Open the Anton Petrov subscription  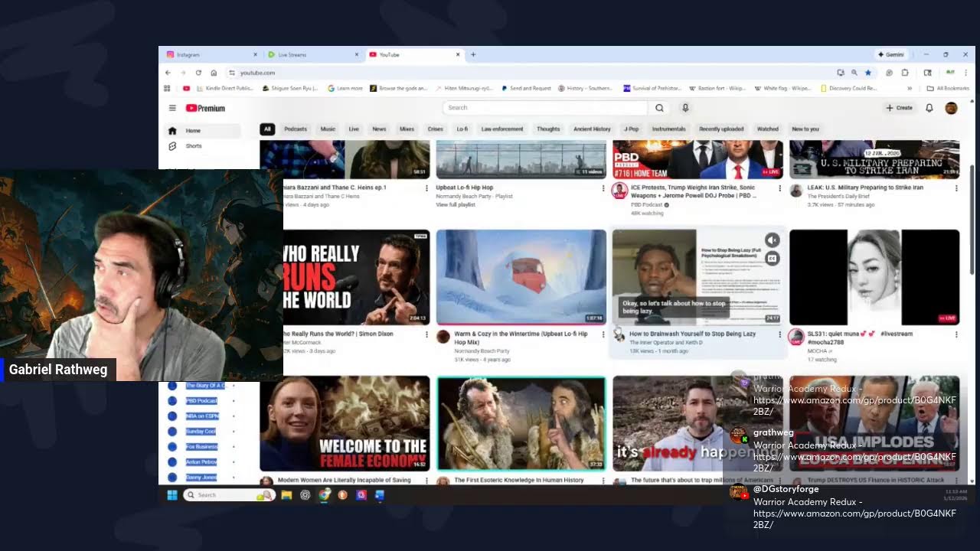click(x=201, y=462)
